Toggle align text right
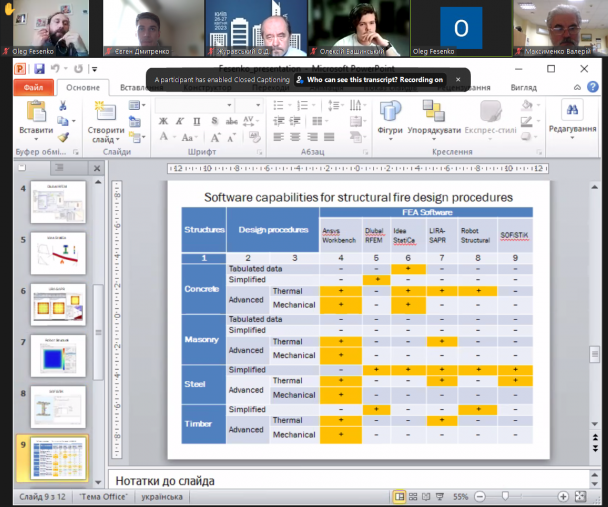This screenshot has height=507, width=608. tap(312, 137)
